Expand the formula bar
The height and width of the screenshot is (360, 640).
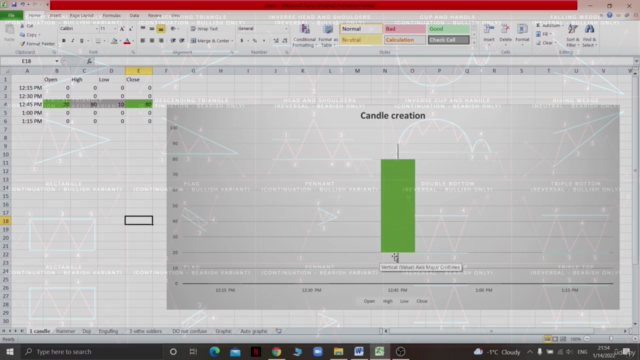(636, 61)
